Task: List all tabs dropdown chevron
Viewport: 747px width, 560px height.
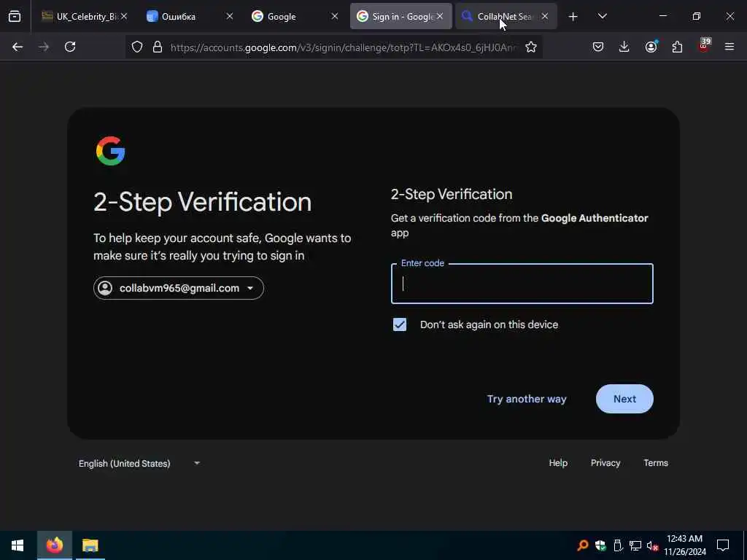Action: pos(602,17)
